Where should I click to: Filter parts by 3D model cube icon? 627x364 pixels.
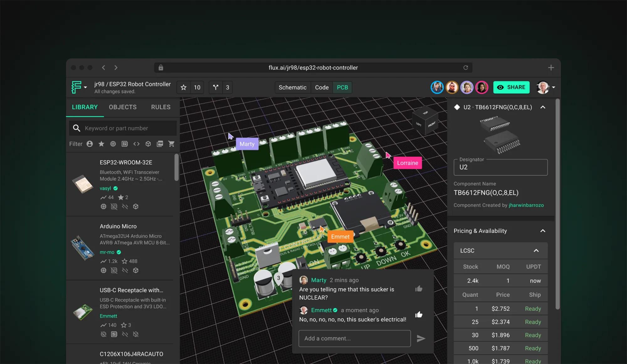148,144
